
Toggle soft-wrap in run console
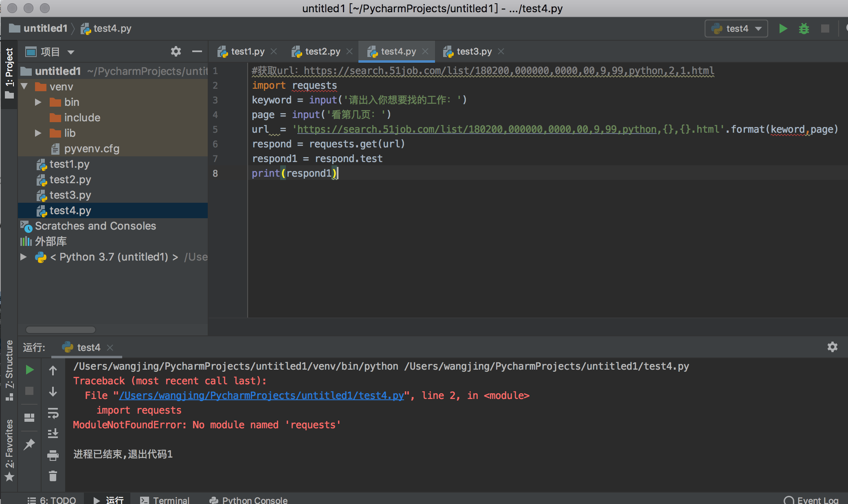click(53, 413)
